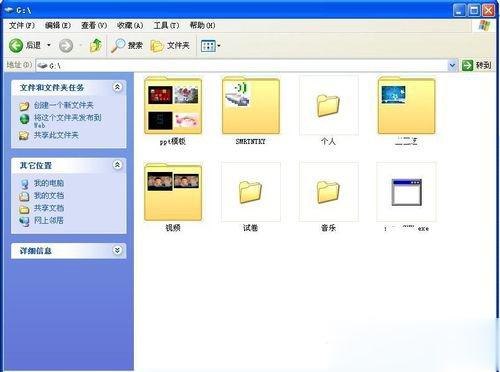Open the 文件(F) menu
The height and width of the screenshot is (372, 500).
[x=22, y=25]
